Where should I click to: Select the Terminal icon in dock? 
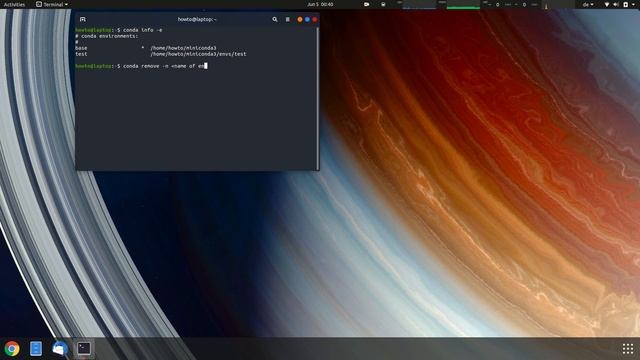pos(84,349)
